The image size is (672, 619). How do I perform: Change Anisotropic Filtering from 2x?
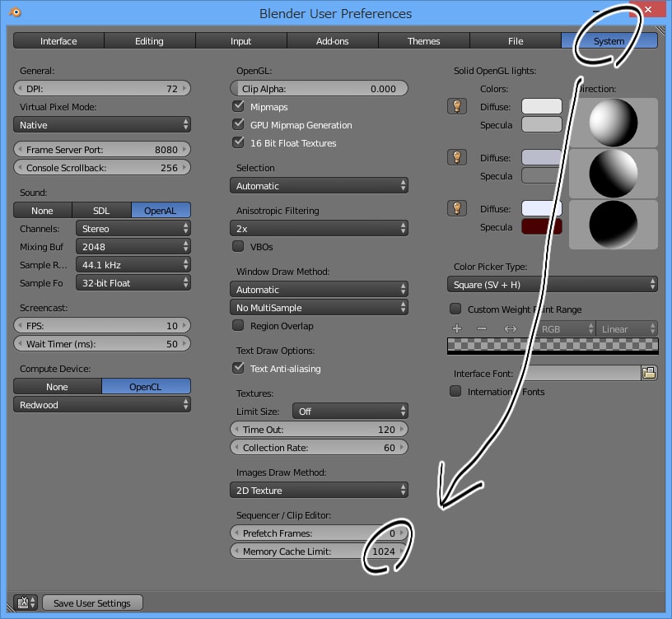(319, 228)
